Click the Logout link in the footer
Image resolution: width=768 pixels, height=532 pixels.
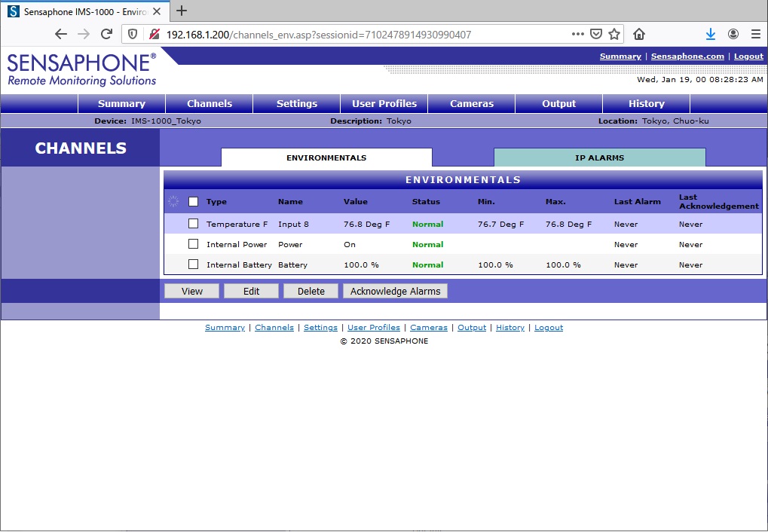pos(549,327)
